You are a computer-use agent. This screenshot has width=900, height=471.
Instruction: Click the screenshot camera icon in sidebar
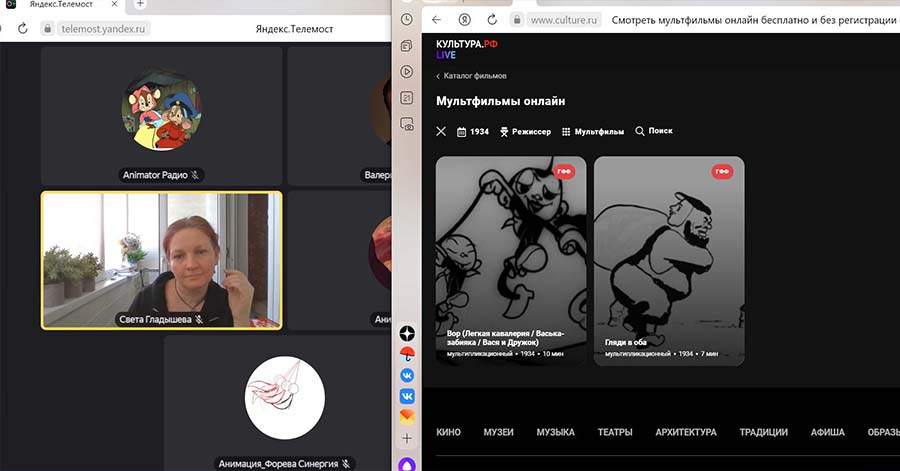point(406,124)
